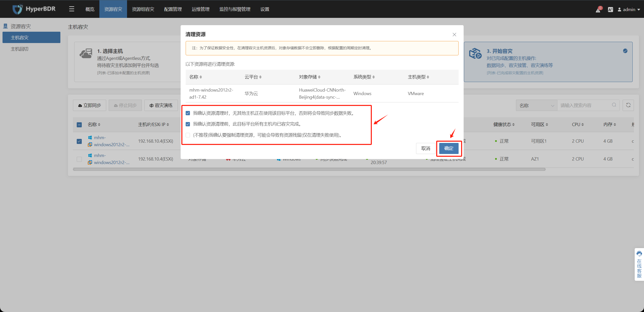Select 主机容灾 in the sidebar
This screenshot has width=644, height=312.
coord(31,37)
